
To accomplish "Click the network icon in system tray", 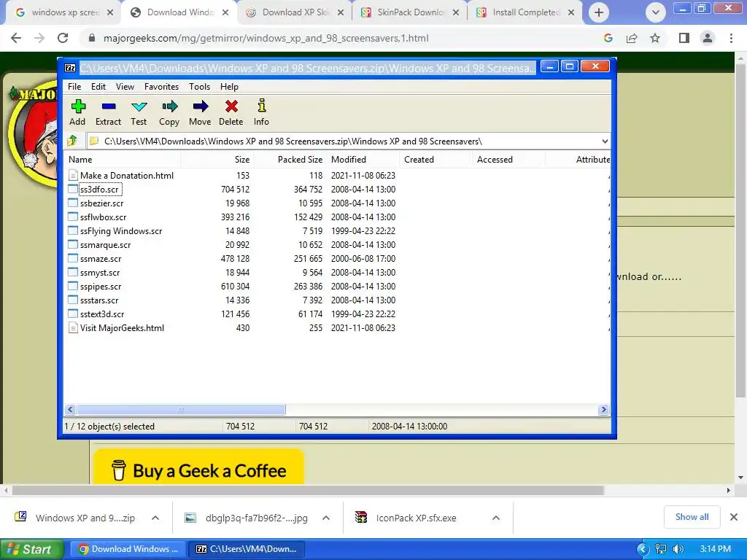I will 661,549.
